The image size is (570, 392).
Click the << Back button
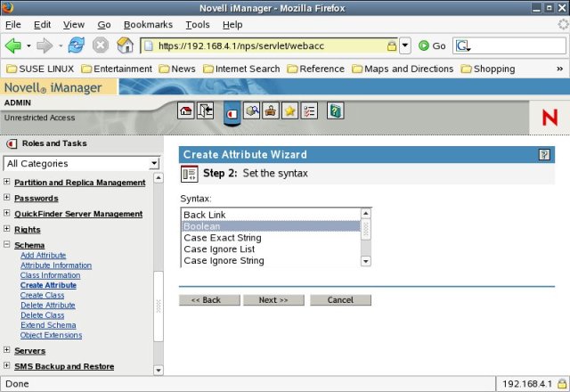pos(209,300)
